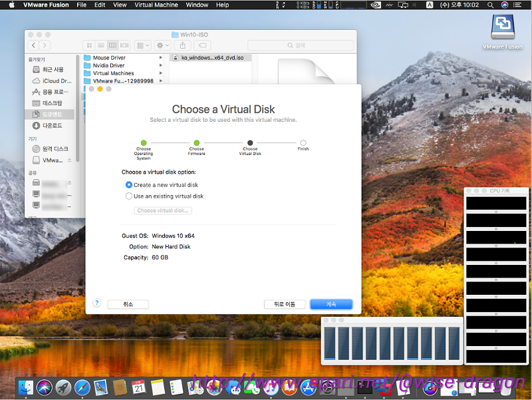This screenshot has height=400, width=532.
Task: Open Notification Center in the menu bar
Action: click(x=517, y=5)
